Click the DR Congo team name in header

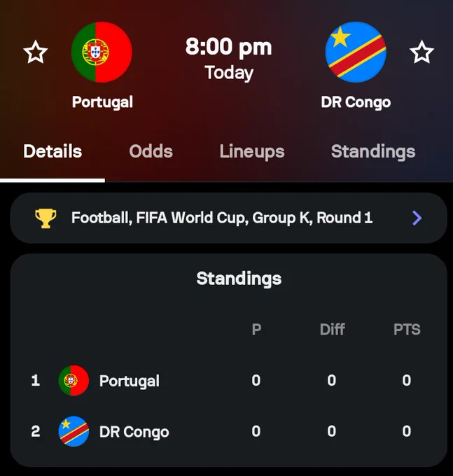(x=356, y=102)
